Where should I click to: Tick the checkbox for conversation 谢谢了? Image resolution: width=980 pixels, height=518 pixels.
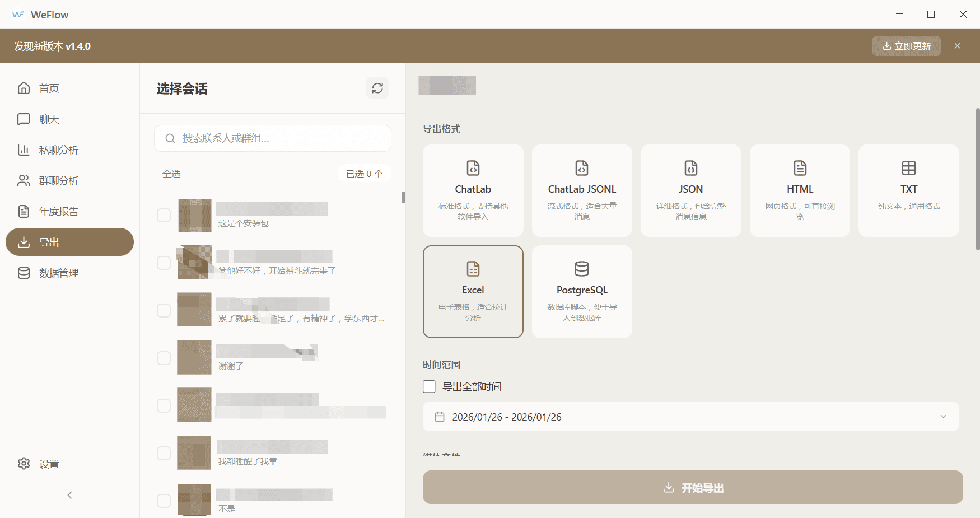(x=164, y=358)
